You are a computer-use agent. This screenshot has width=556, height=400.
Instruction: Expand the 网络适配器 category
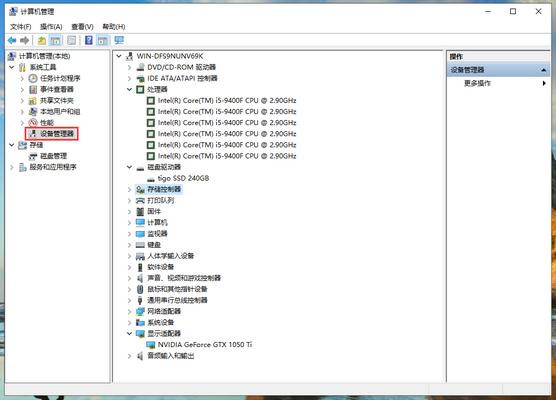[129, 311]
